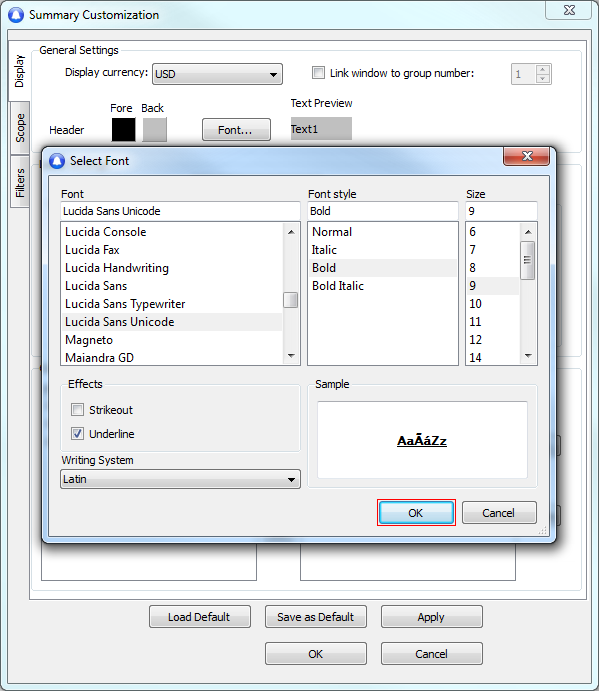Expand the Display currency USD dropdown
The width and height of the screenshot is (599, 691).
tap(217, 74)
